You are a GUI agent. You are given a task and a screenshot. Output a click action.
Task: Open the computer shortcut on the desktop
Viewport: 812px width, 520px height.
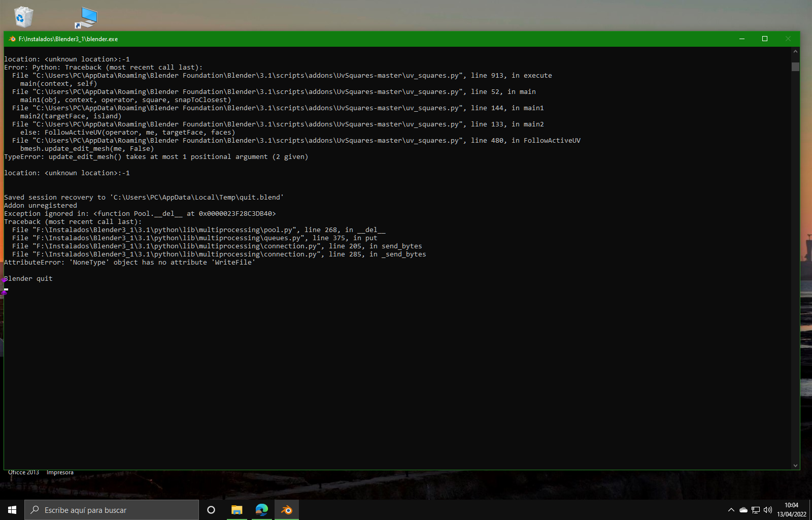(86, 18)
